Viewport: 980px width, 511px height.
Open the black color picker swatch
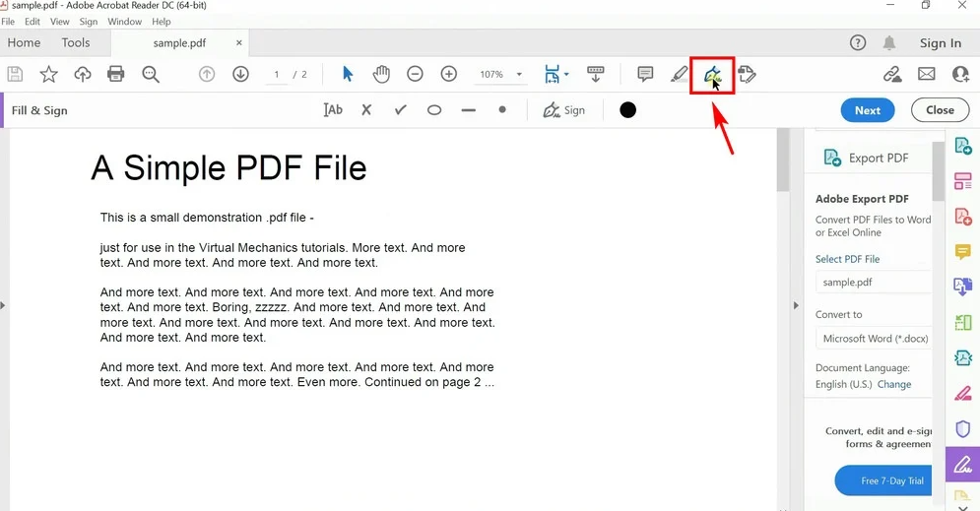tap(627, 110)
